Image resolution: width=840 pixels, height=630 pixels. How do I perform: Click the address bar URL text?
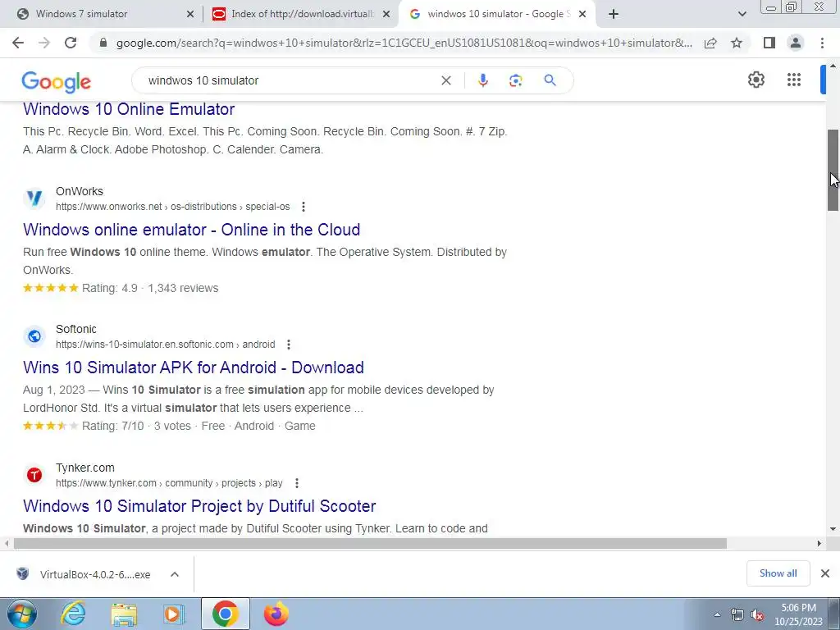pos(404,43)
